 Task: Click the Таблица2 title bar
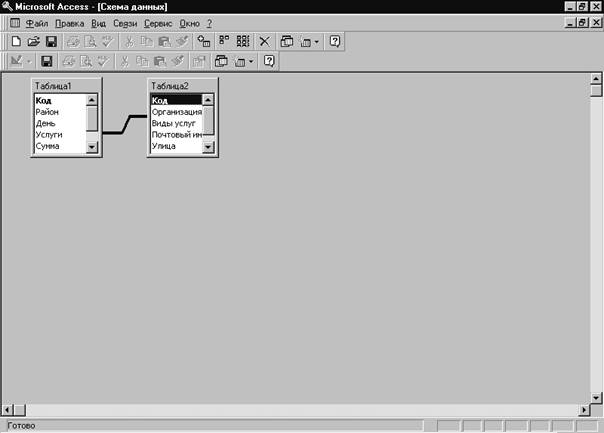[183, 86]
